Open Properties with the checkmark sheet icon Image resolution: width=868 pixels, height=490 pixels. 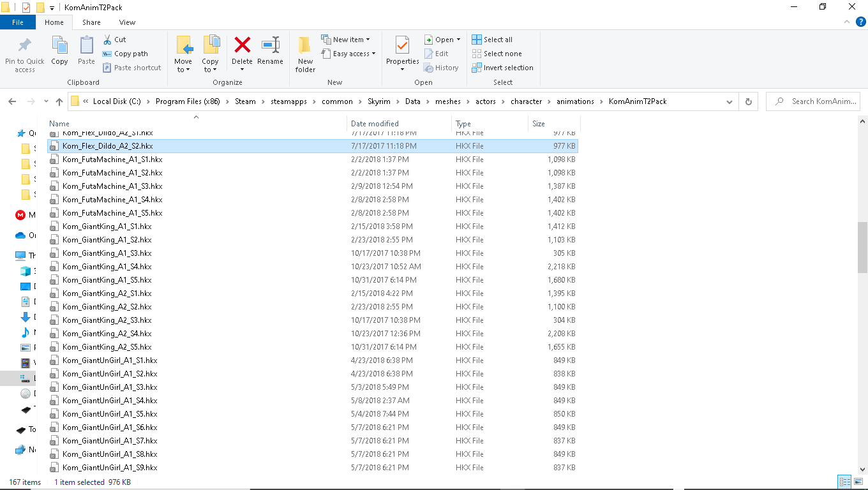click(x=402, y=45)
